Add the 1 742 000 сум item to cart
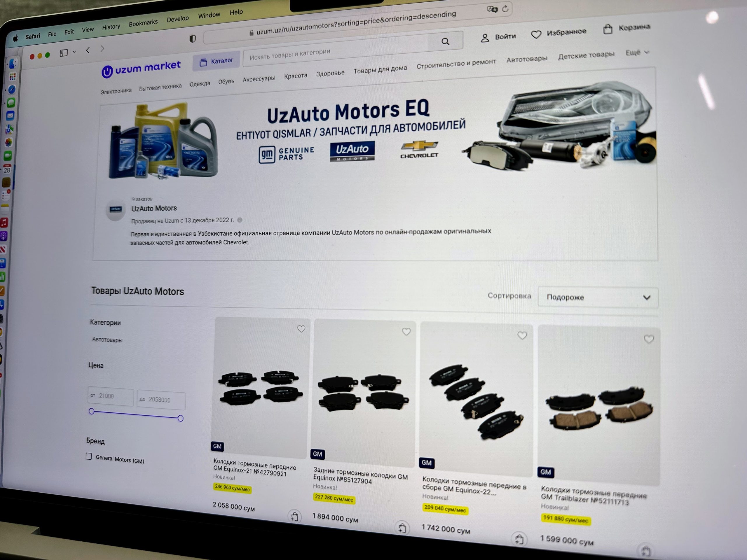Screen dimensions: 747x560 point(519,539)
